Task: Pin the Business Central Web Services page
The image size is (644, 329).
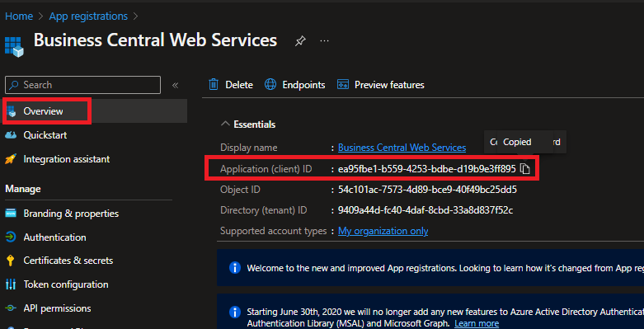Action: tap(300, 40)
